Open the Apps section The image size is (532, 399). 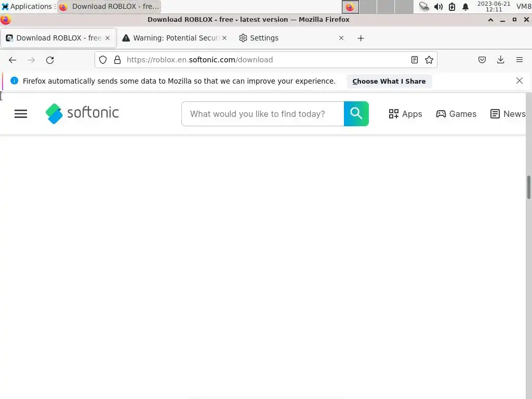405,114
